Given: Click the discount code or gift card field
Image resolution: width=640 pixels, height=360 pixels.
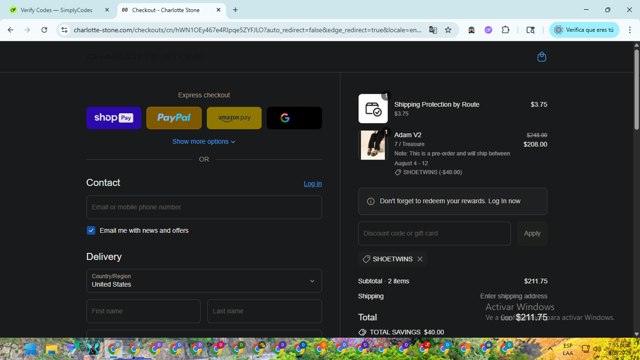Looking at the screenshot, I should tap(434, 233).
